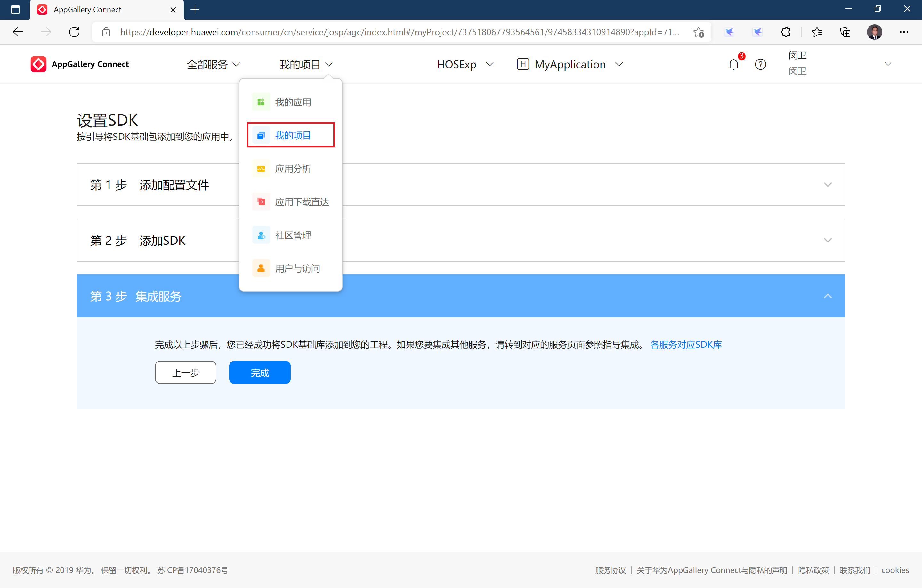The image size is (922, 588).
Task: Open the notification bell with 3 alerts
Action: 733,64
